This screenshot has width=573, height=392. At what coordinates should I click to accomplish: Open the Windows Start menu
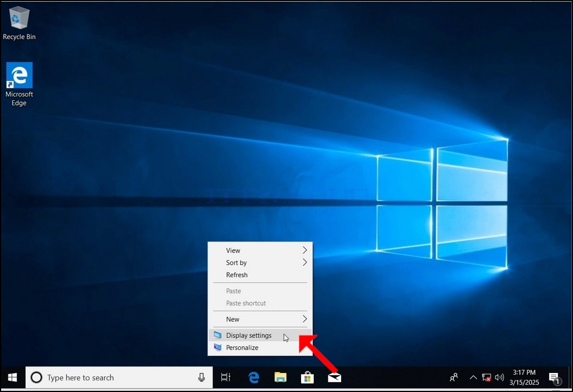tap(12, 378)
